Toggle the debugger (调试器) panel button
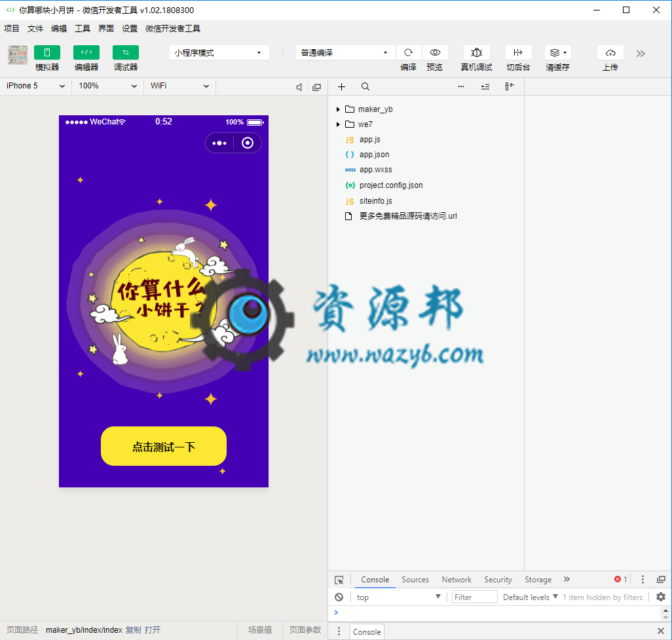This screenshot has width=672, height=640. click(126, 52)
